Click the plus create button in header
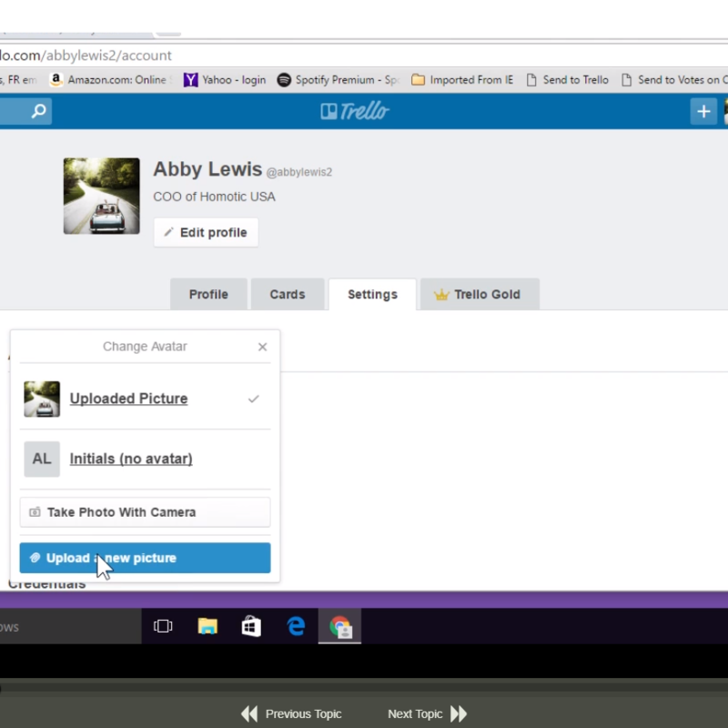 (703, 111)
